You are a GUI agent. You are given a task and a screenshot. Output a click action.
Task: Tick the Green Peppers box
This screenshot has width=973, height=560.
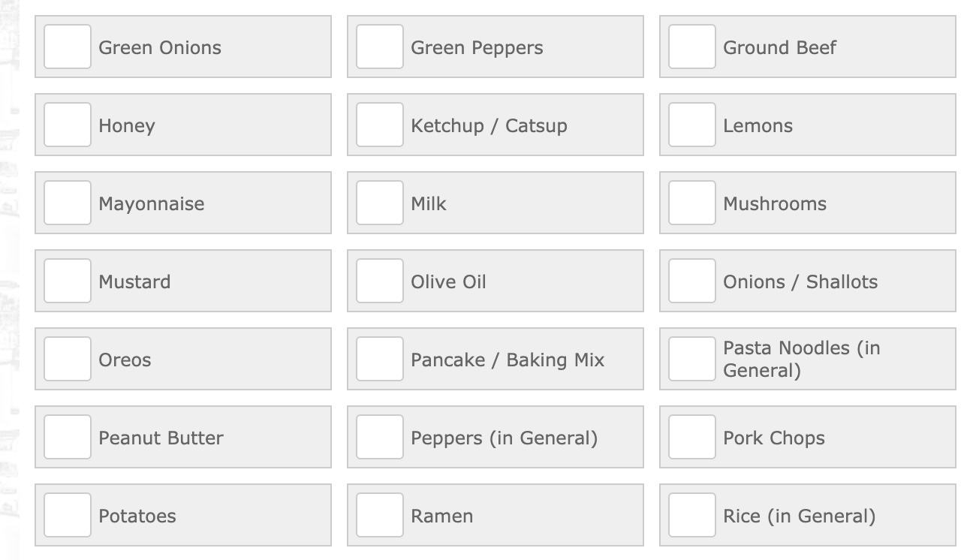380,47
